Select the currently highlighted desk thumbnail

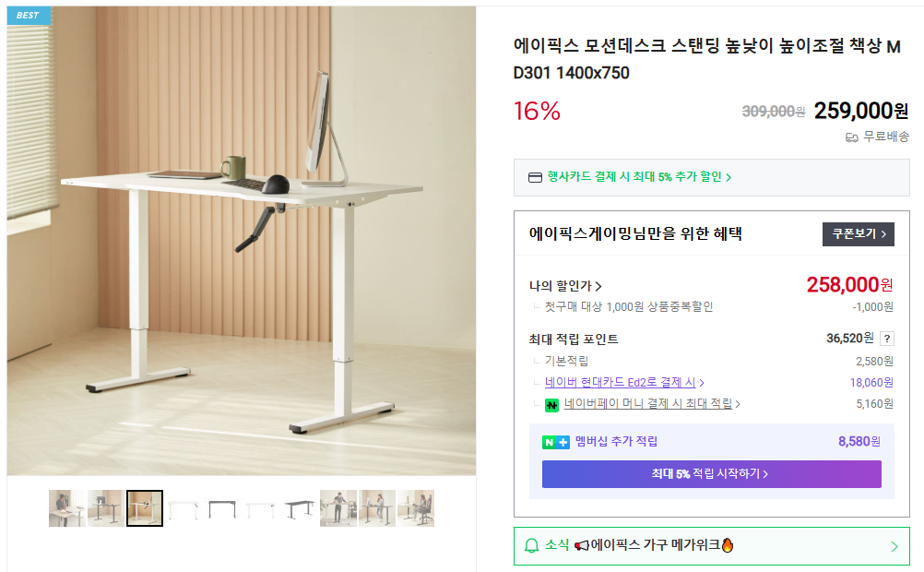click(145, 508)
